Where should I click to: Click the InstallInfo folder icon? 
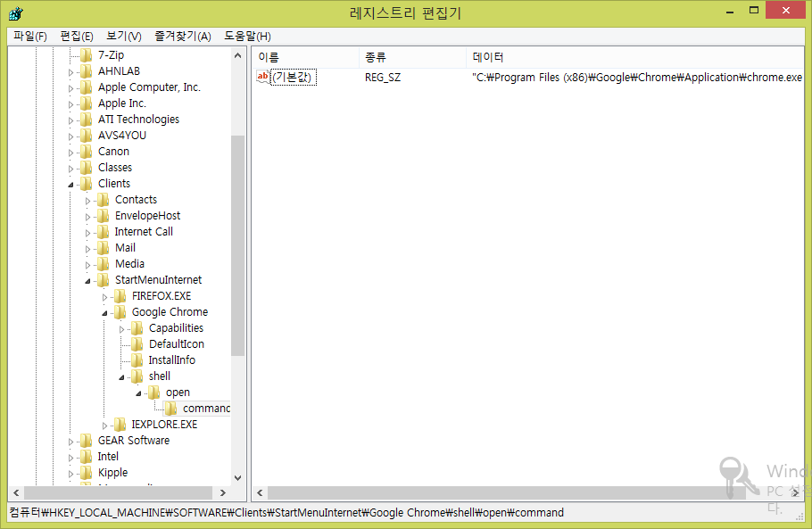[x=137, y=360]
